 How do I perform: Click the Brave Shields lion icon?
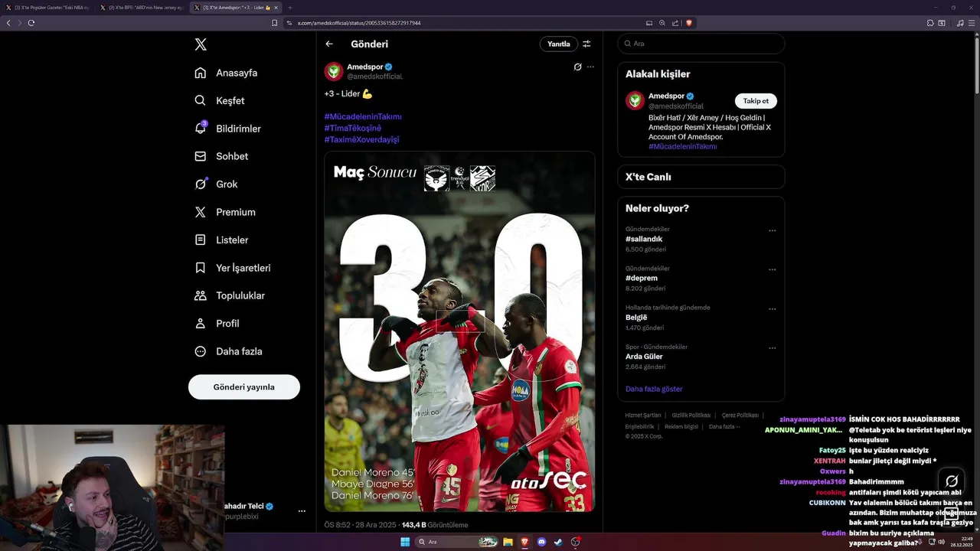tap(689, 23)
